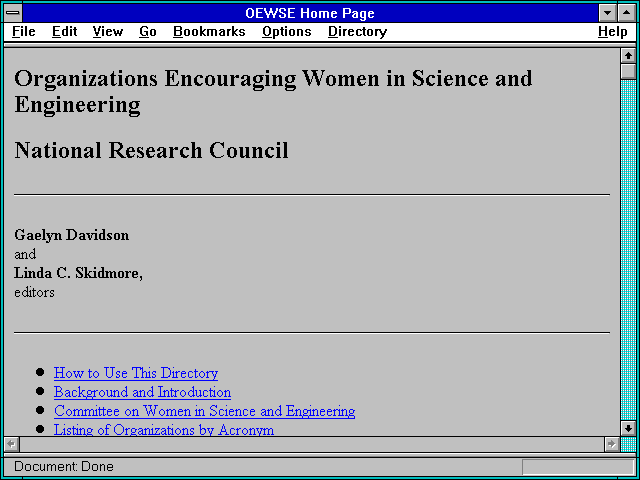Open the Background and Introduction link
640x480 pixels.
142,392
